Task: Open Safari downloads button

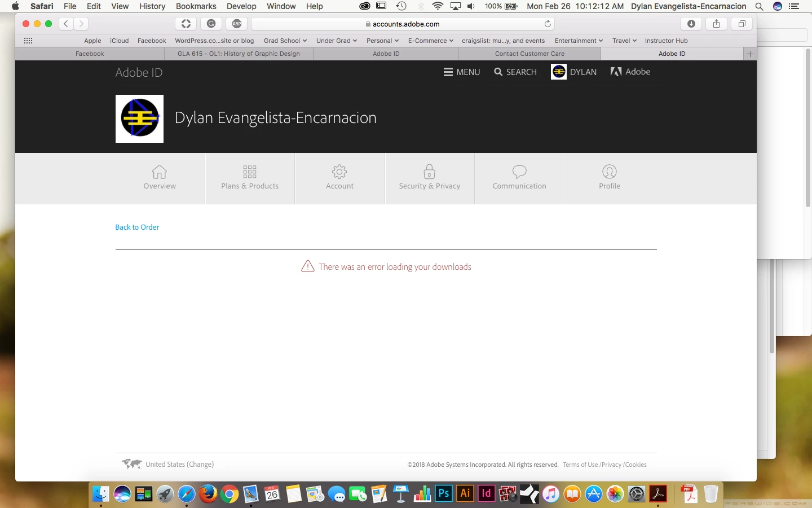Action: tap(691, 24)
